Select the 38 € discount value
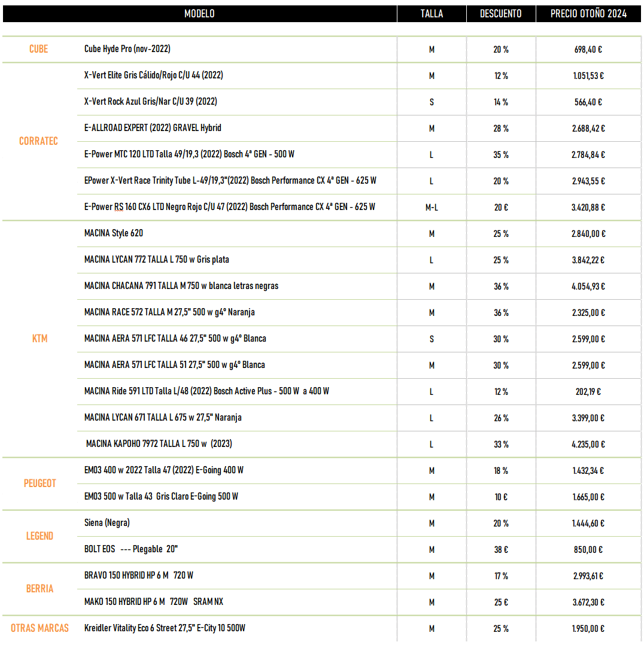Viewport: 644px width, 648px height. [501, 550]
